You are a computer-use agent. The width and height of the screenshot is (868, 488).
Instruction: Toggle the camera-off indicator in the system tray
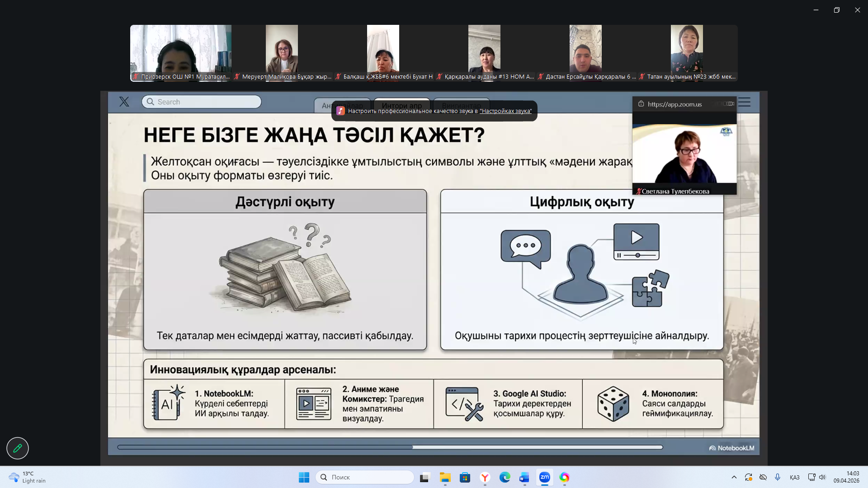[x=764, y=477]
